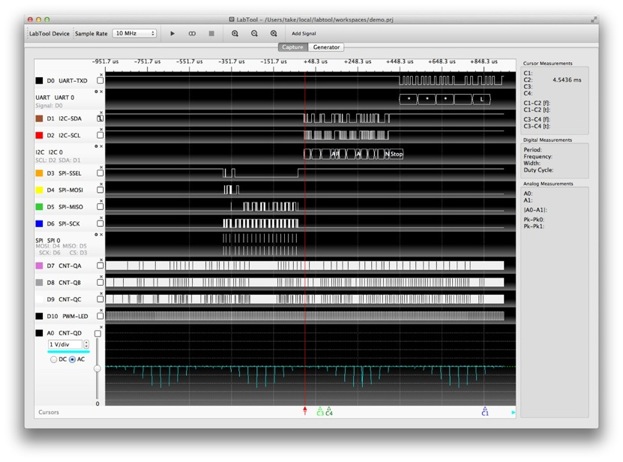Open the UART 0 analyzer settings dot
The image size is (623, 462).
click(x=95, y=92)
